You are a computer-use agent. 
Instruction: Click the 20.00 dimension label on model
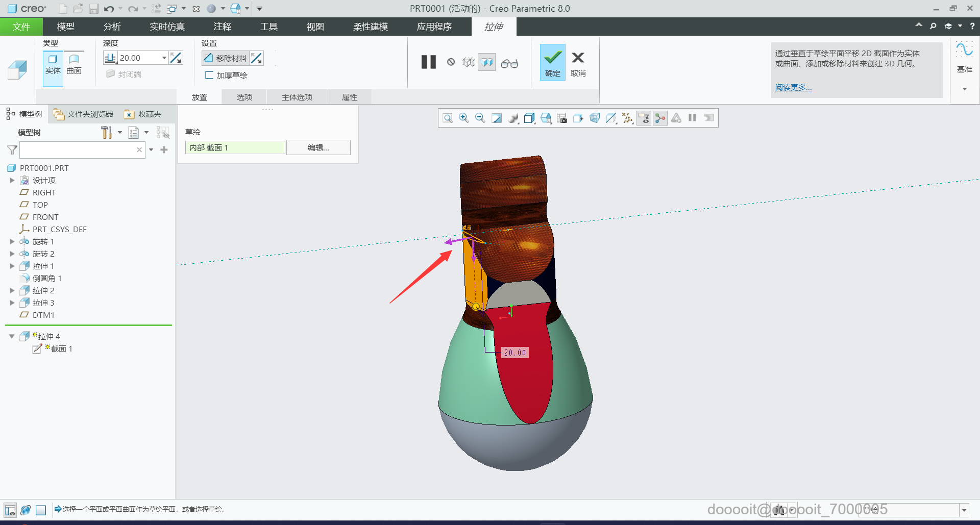514,353
